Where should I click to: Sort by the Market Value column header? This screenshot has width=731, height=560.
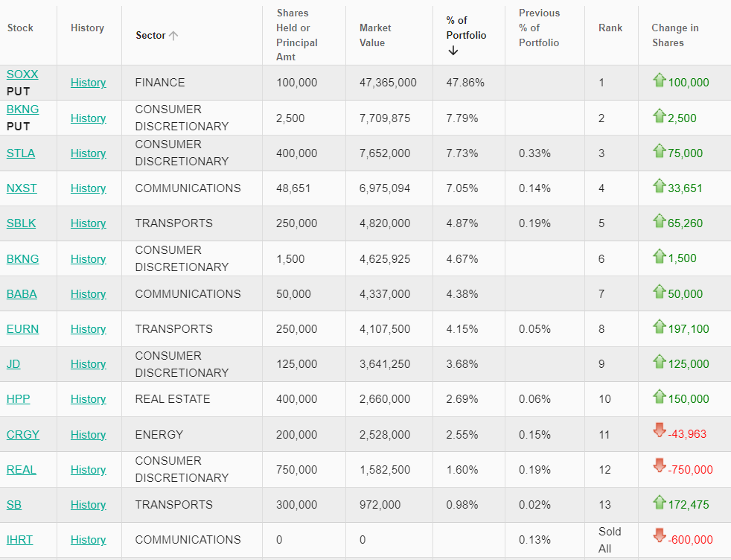pos(375,36)
